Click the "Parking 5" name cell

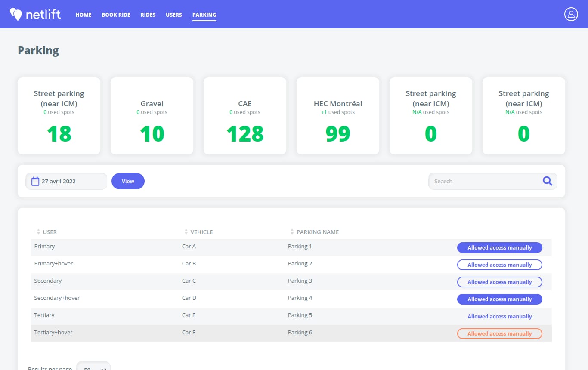pyautogui.click(x=300, y=315)
